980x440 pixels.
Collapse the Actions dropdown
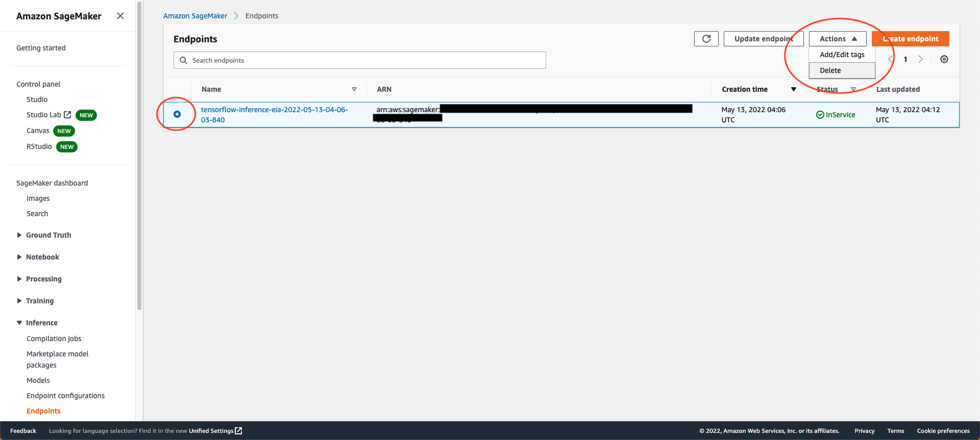[838, 39]
